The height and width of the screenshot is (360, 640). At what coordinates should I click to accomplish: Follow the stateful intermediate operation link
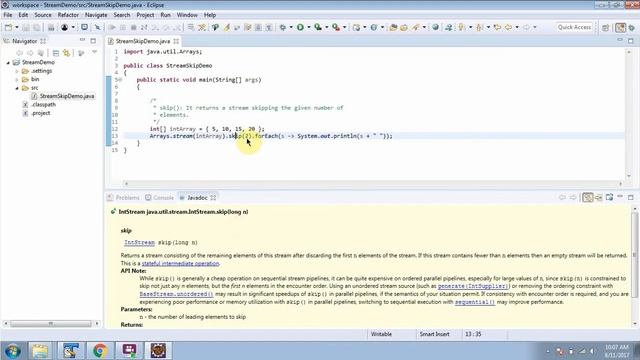(x=180, y=263)
